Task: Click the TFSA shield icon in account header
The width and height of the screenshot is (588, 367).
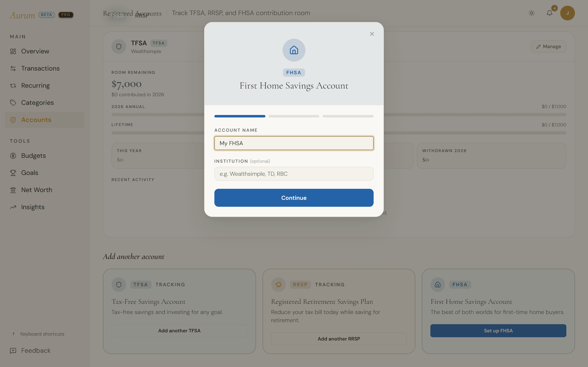Action: tap(119, 47)
